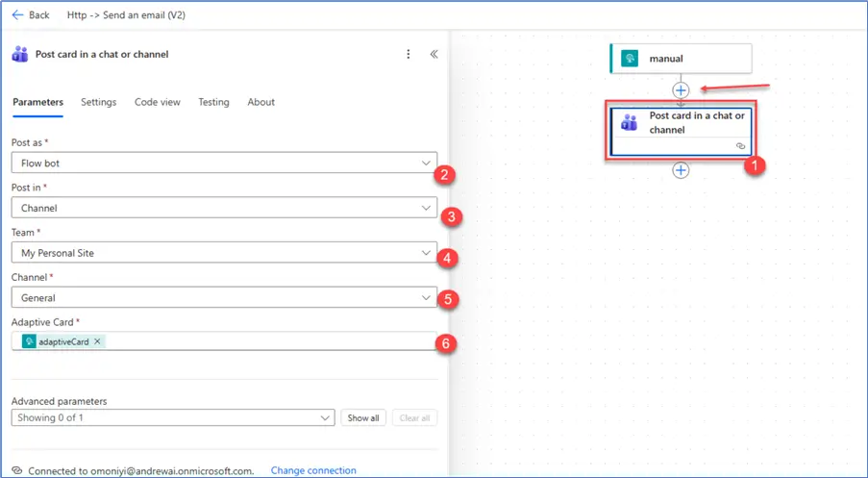Click the Clear all button

(x=414, y=417)
